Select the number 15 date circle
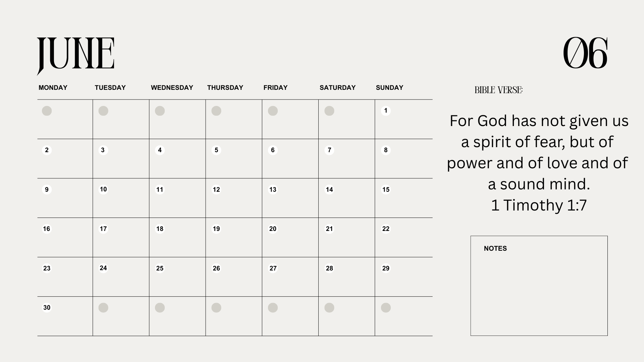 386,189
